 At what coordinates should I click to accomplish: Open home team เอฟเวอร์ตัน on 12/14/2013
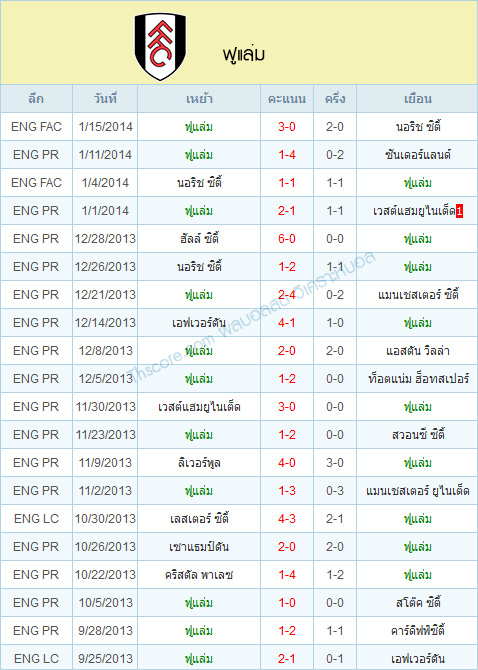pos(199,323)
